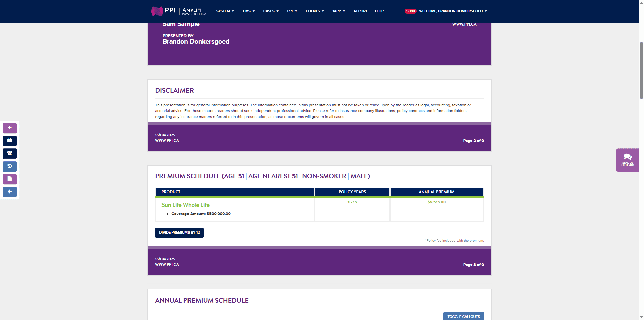Click the page vertical scrollbar thumb
644x320 pixels.
(x=641, y=71)
